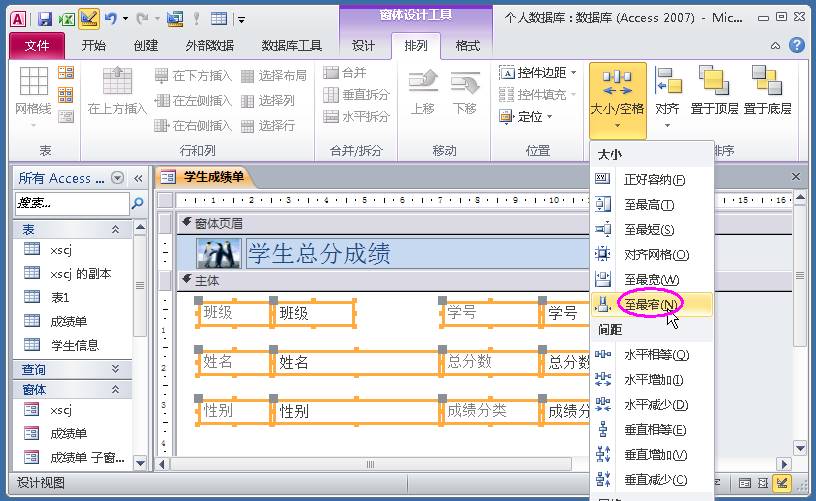This screenshot has width=816, height=501.
Task: Close the 学生成绩单 form with X button
Action: [x=796, y=177]
